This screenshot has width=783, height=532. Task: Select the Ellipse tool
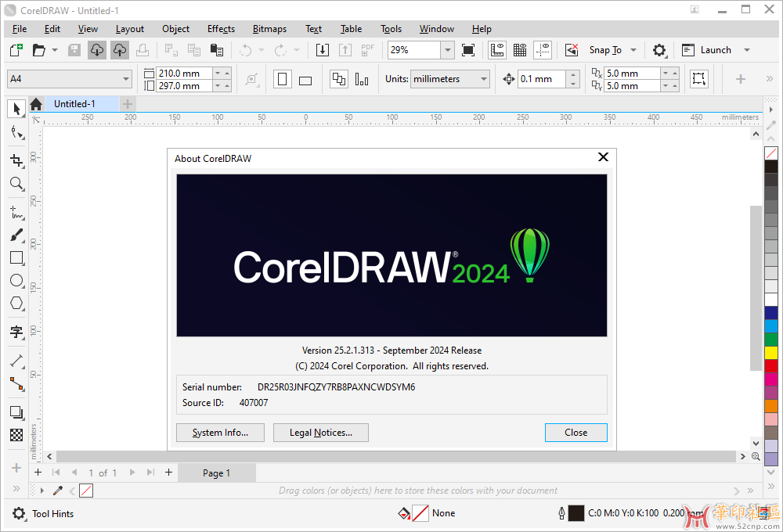tap(16, 280)
